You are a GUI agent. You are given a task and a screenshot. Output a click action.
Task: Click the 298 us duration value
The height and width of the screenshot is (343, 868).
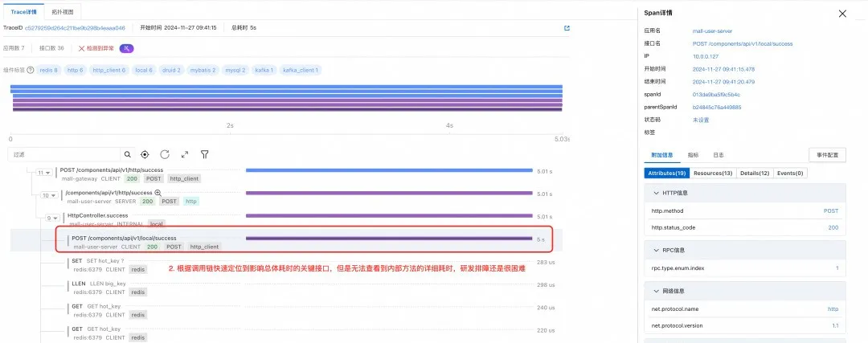(x=546, y=285)
